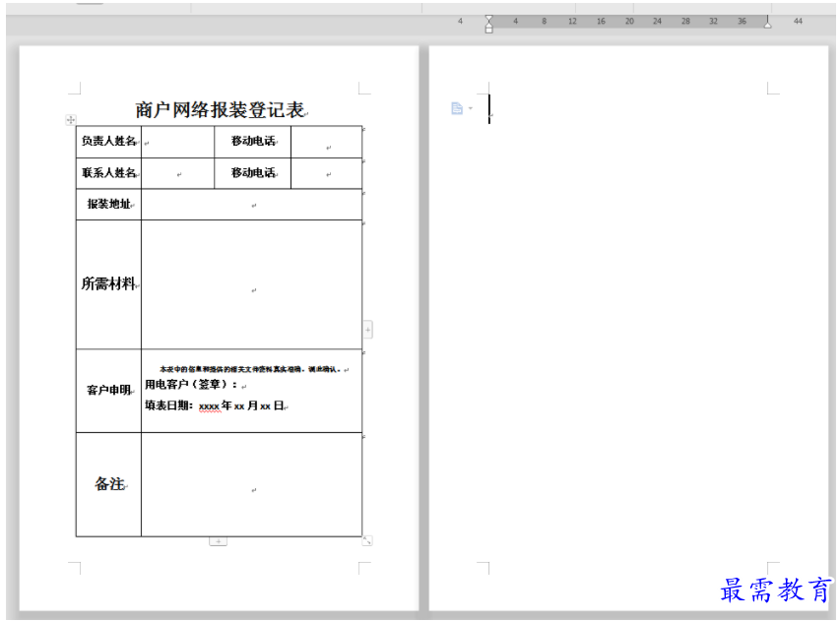
Task: Click the 填表日期 line
Action: (x=215, y=405)
